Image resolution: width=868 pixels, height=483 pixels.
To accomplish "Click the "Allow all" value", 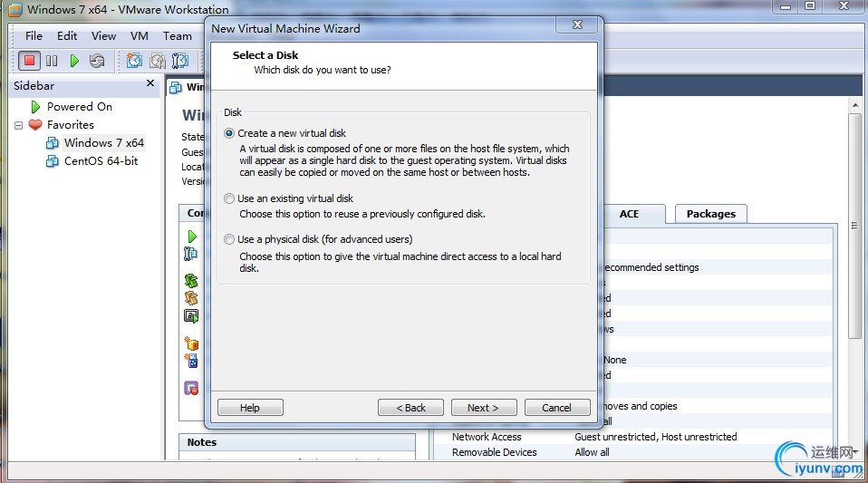I will (x=592, y=452).
